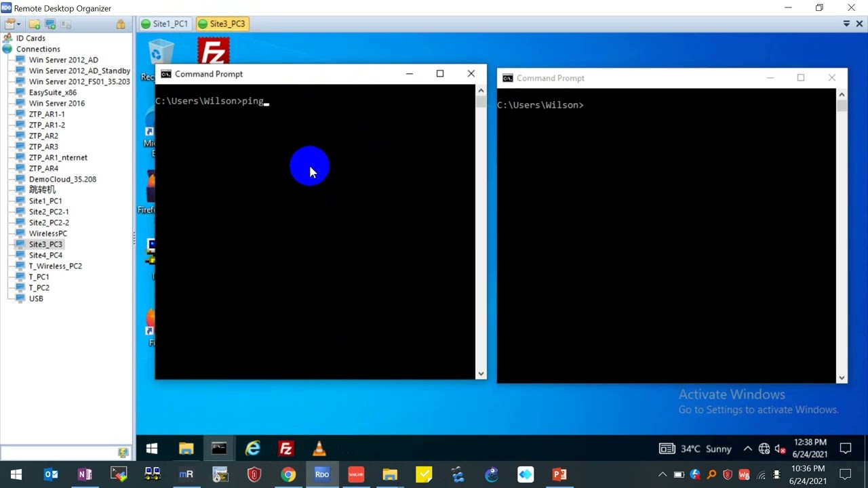This screenshot has width=868, height=488.
Task: Click the FileZilla desktop shortcut icon
Action: tap(214, 52)
